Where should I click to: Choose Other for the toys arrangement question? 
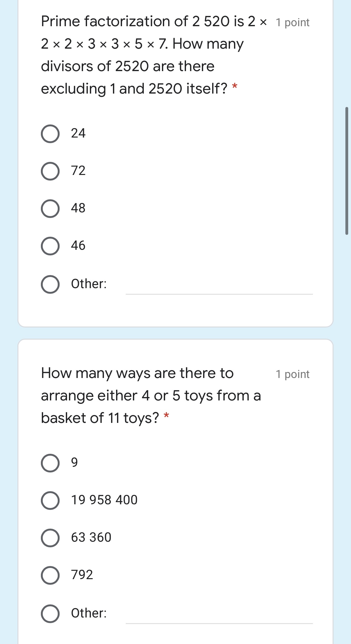(x=50, y=613)
